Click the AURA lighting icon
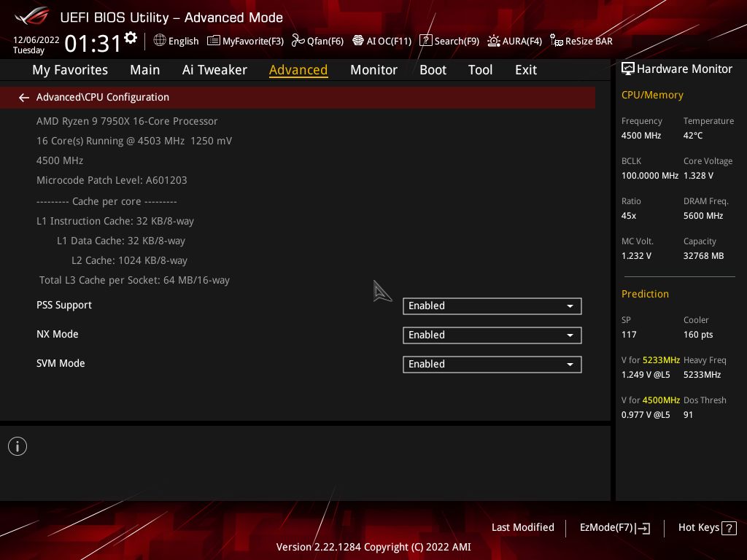Image resolution: width=747 pixels, height=560 pixels. click(494, 41)
